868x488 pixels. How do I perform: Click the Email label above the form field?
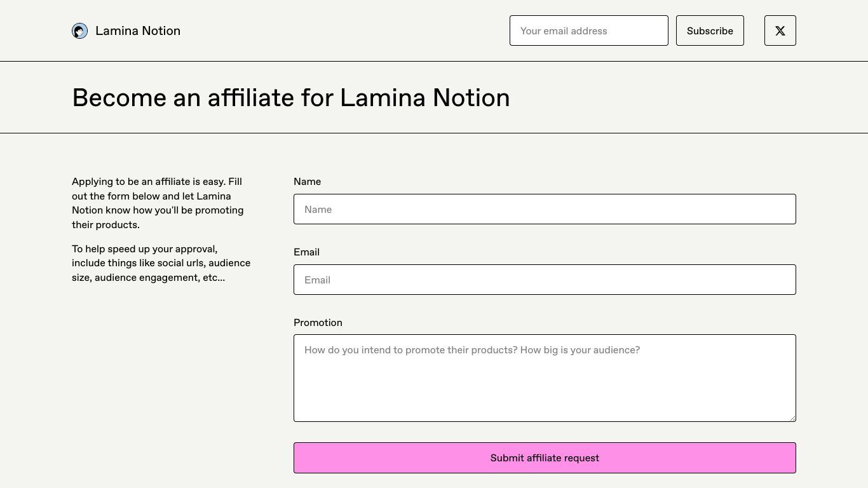(306, 252)
